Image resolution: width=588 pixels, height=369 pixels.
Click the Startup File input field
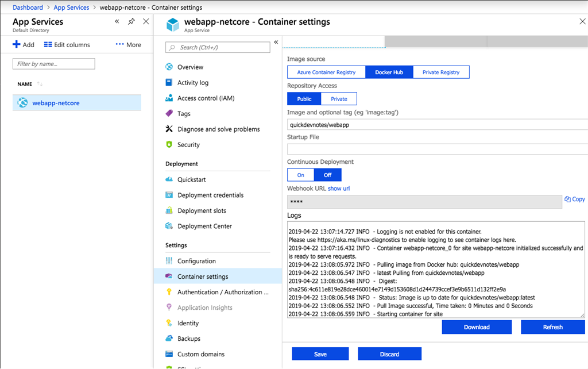(402, 148)
